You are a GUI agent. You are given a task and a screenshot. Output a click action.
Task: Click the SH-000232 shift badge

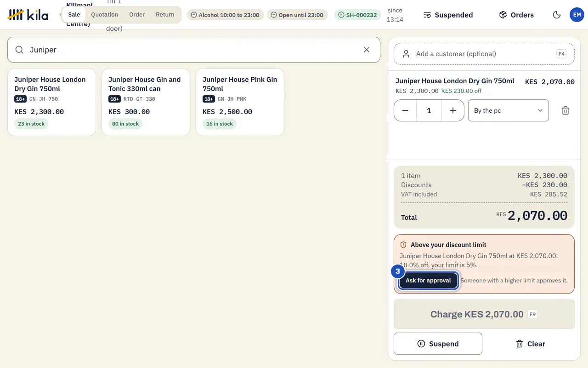click(x=358, y=15)
